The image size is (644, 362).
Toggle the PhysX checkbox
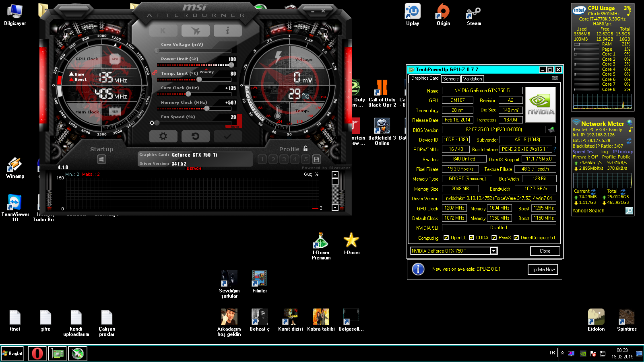click(x=494, y=238)
